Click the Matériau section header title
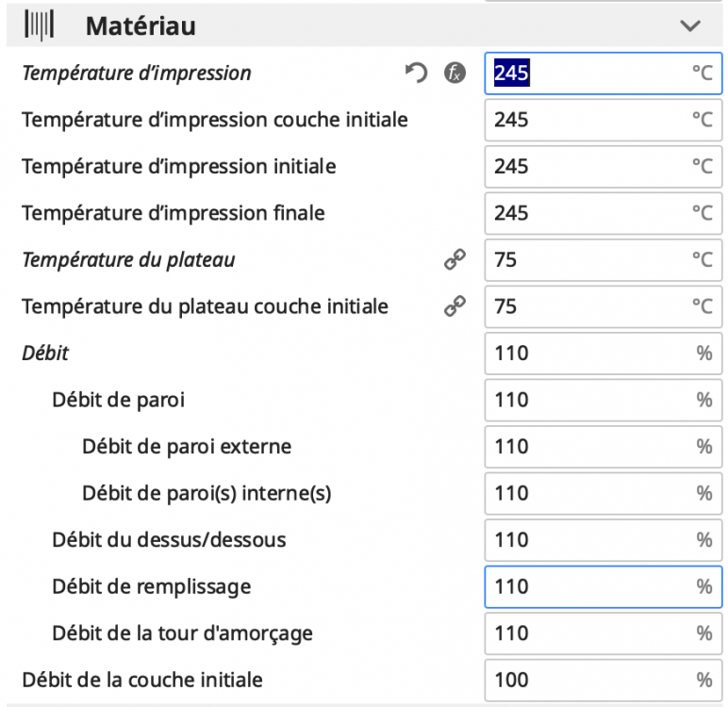This screenshot has width=728, height=707. click(141, 26)
